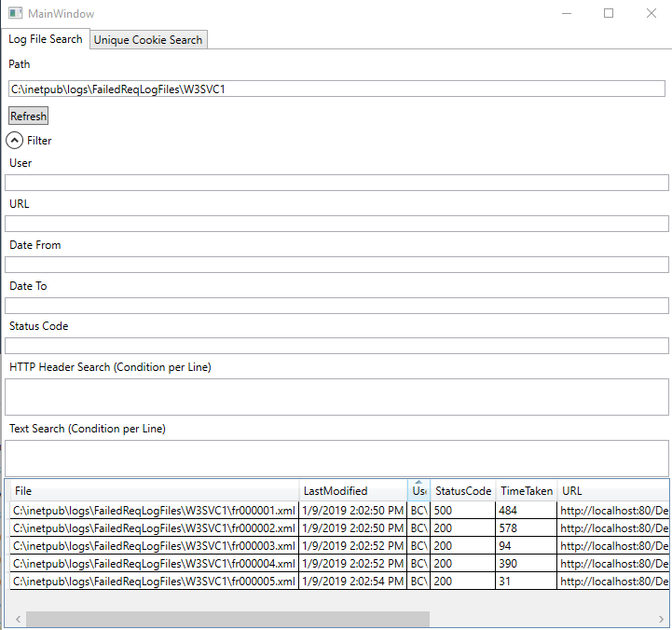The height and width of the screenshot is (630, 672).
Task: Click into the URL filter field
Action: pos(336,224)
